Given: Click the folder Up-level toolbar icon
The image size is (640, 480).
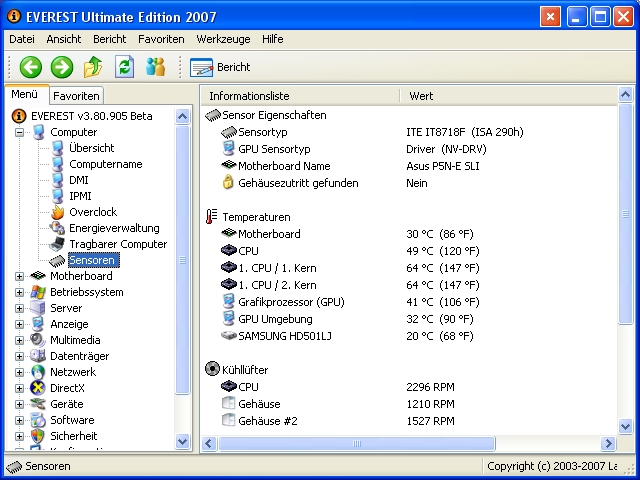Looking at the screenshot, I should (93, 67).
